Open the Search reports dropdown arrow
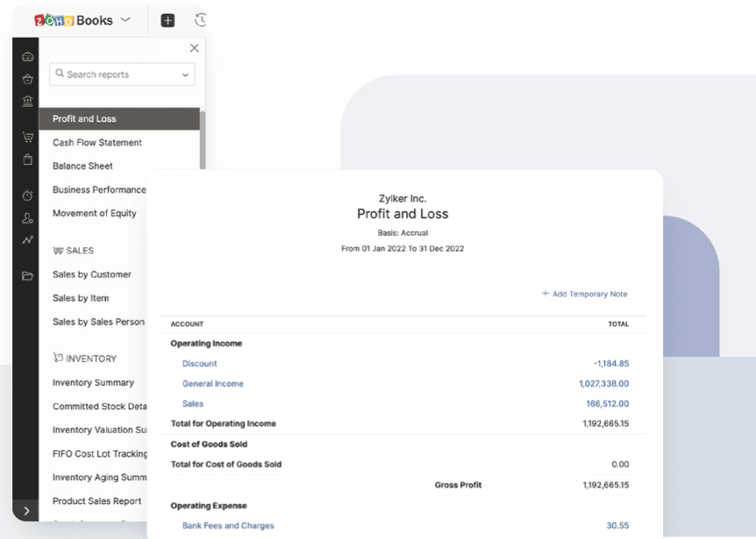The image size is (756, 539). click(x=185, y=75)
